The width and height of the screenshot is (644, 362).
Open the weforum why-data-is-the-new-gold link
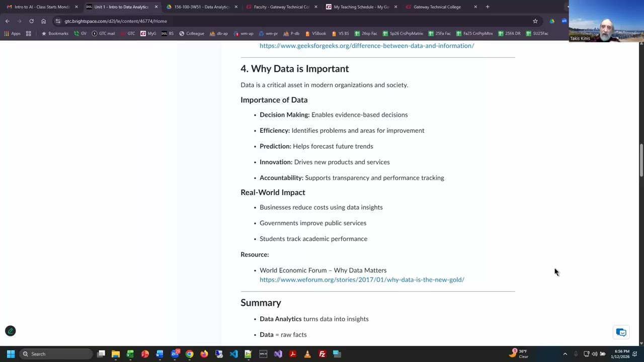[x=362, y=280]
